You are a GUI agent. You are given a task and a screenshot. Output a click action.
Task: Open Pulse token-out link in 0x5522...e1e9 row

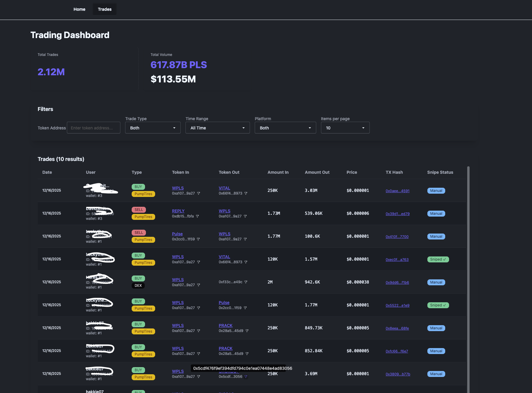224,303
